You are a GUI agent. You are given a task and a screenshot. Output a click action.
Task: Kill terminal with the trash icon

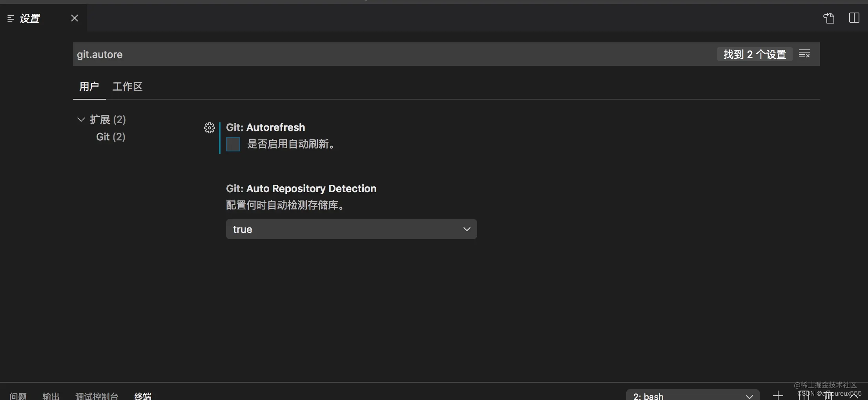click(828, 395)
